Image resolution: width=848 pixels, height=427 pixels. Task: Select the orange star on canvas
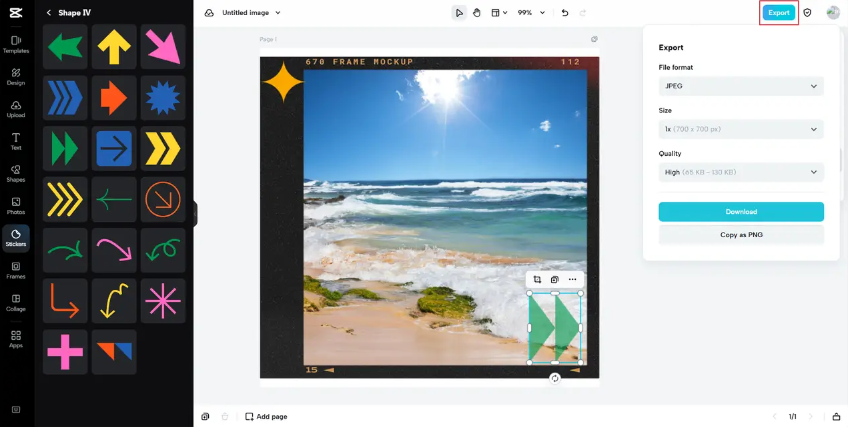[283, 82]
